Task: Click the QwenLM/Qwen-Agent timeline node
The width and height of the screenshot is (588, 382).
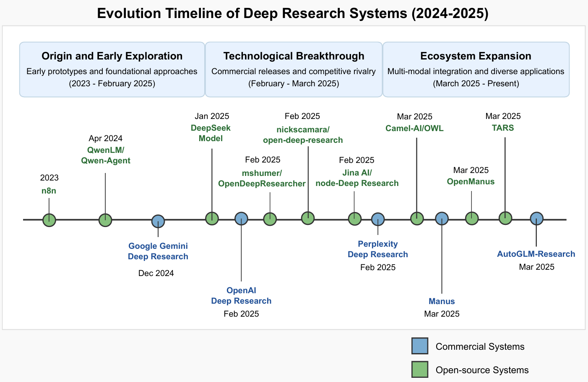Action: (x=105, y=220)
